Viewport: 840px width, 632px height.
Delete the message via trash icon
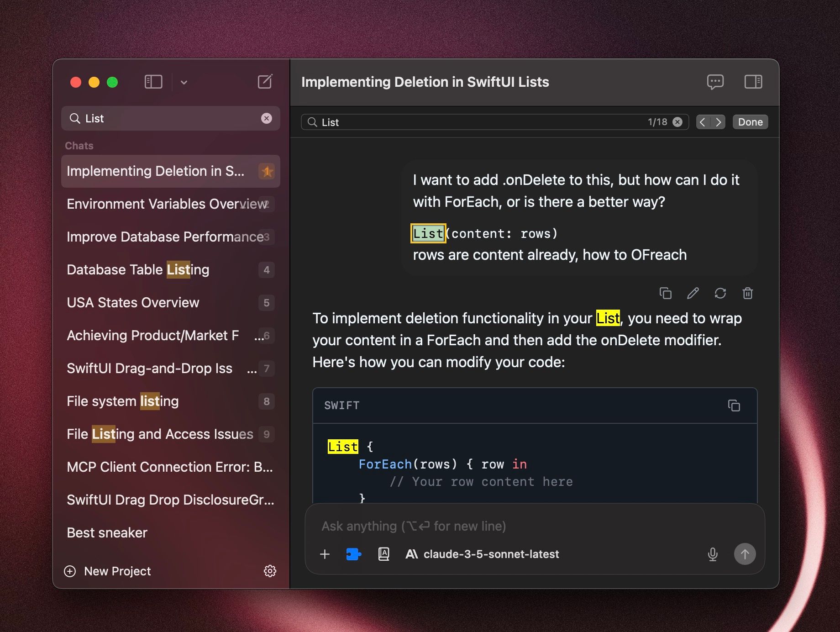click(x=748, y=293)
